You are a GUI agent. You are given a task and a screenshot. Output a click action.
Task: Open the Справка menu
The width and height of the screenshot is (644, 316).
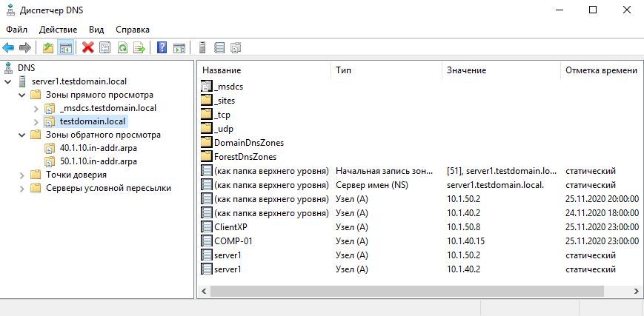coord(133,30)
